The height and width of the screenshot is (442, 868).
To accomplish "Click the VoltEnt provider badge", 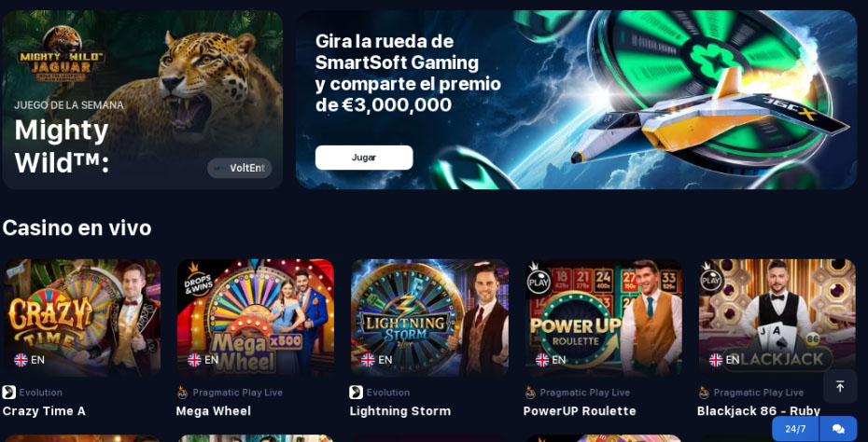I will 240,168.
